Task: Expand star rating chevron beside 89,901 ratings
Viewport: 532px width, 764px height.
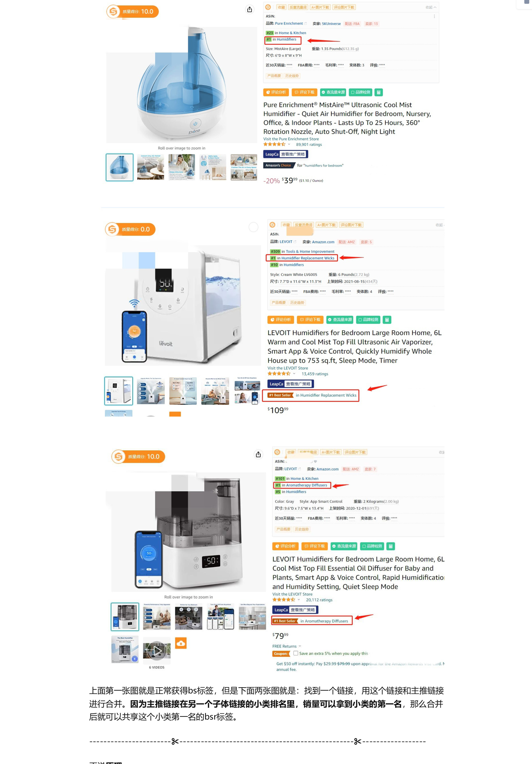Action: (289, 144)
